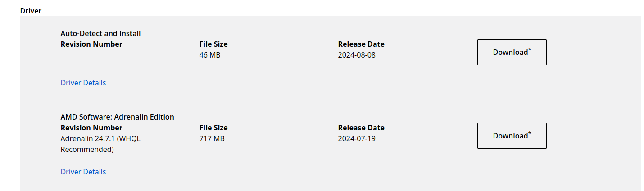The height and width of the screenshot is (191, 644).
Task: Download AMD Software Adrenalin Edition
Action: pyautogui.click(x=512, y=136)
